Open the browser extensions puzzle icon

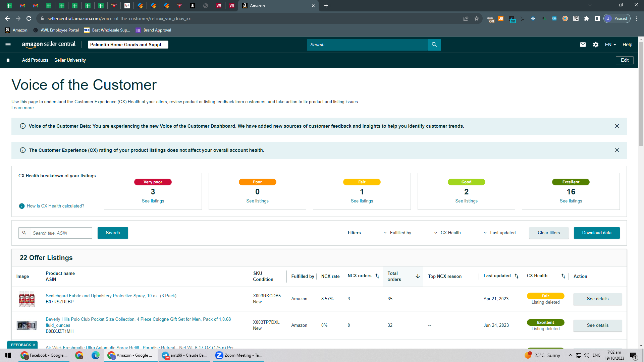pyautogui.click(x=587, y=18)
